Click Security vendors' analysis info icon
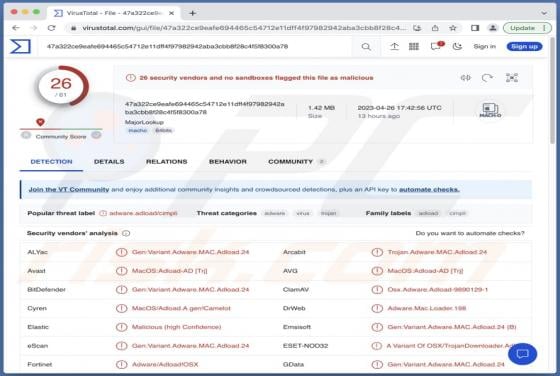This screenshot has height=376, width=560. point(126,233)
